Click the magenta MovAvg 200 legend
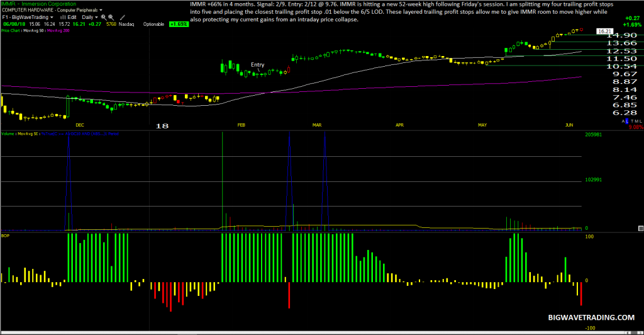Viewport: 644px width, 335px height. pos(58,30)
